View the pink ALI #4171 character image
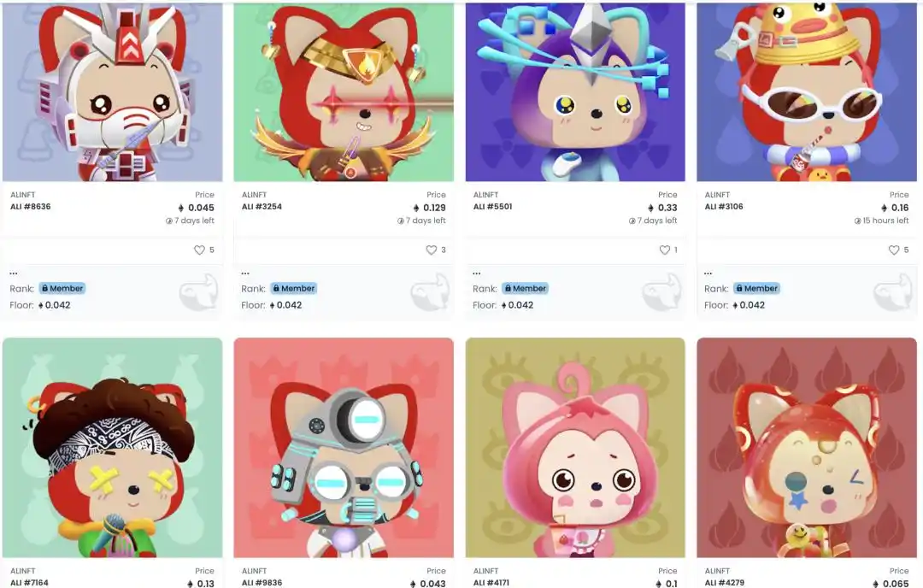This screenshot has height=588, width=923. pyautogui.click(x=575, y=447)
